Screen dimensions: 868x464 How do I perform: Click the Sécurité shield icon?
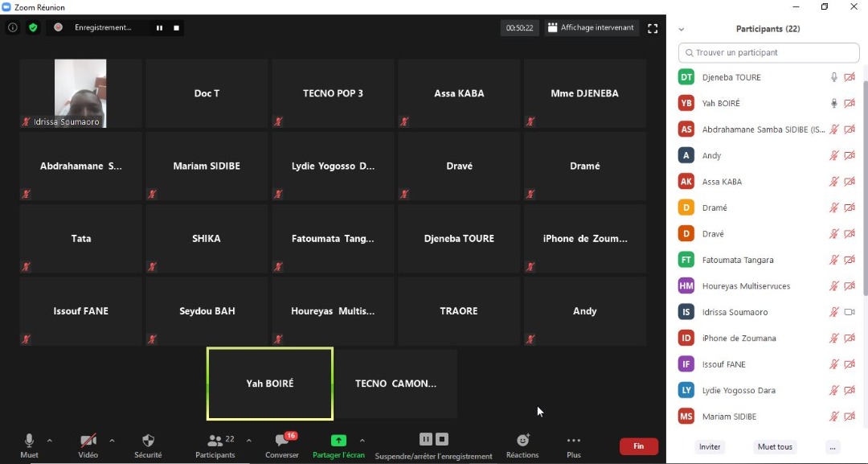tap(148, 441)
